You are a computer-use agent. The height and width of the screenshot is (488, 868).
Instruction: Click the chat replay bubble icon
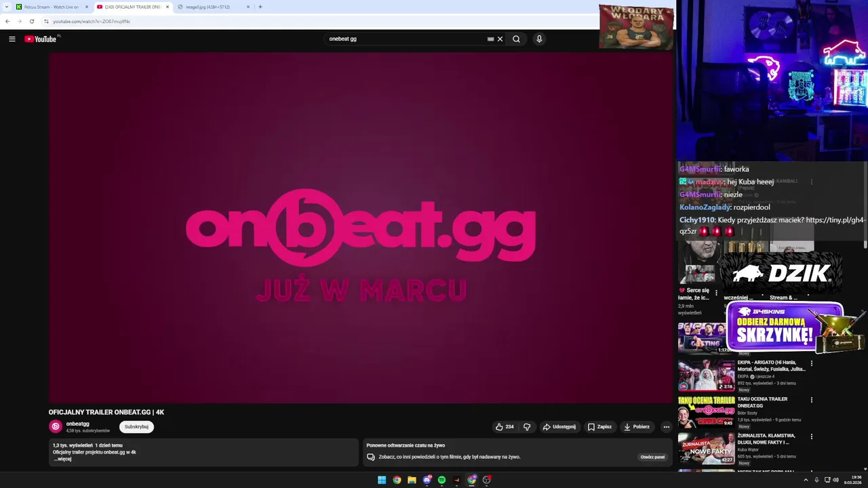[x=371, y=457]
